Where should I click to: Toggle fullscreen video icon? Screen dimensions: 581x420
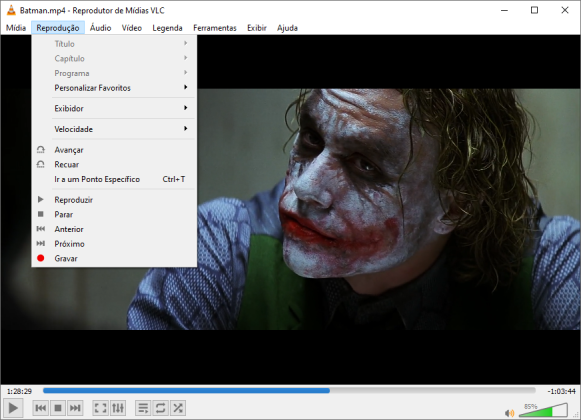[100, 408]
